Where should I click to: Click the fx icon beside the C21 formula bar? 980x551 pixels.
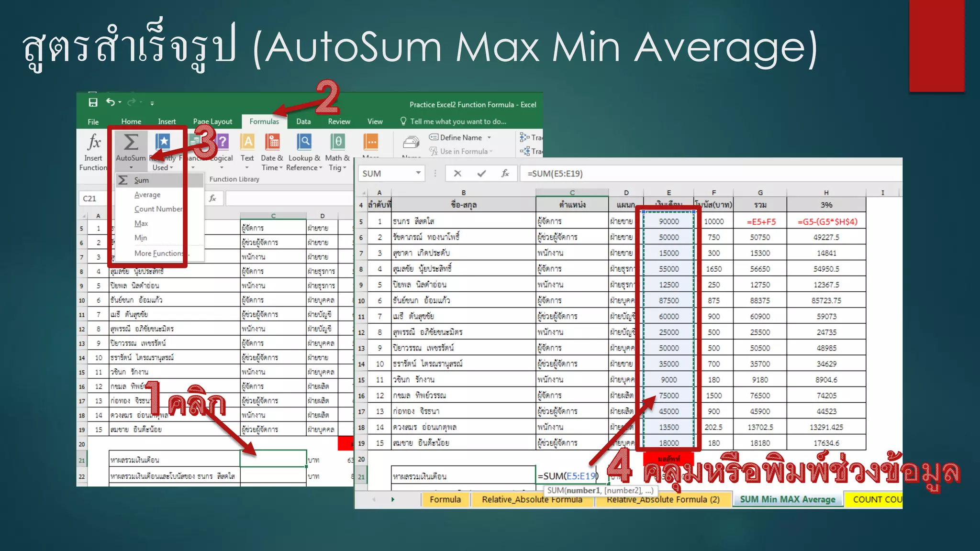(x=212, y=198)
